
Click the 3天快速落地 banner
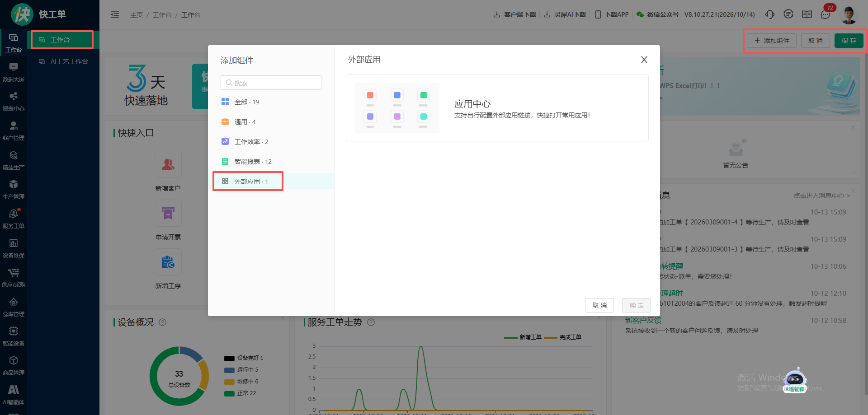pyautogui.click(x=146, y=85)
